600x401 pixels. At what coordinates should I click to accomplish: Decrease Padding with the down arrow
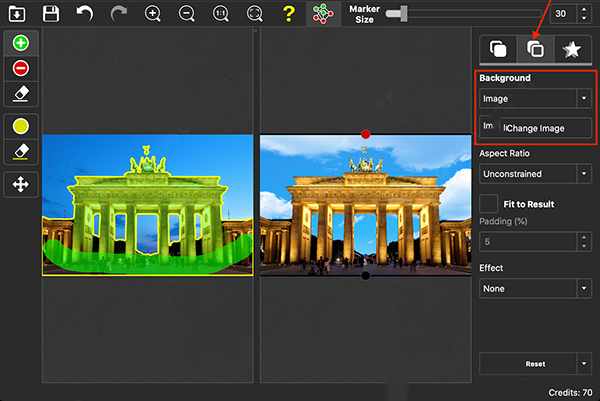tap(584, 246)
